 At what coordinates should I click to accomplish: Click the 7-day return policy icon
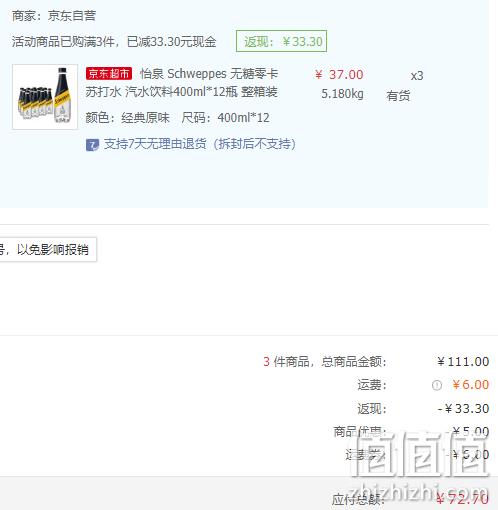pos(92,145)
